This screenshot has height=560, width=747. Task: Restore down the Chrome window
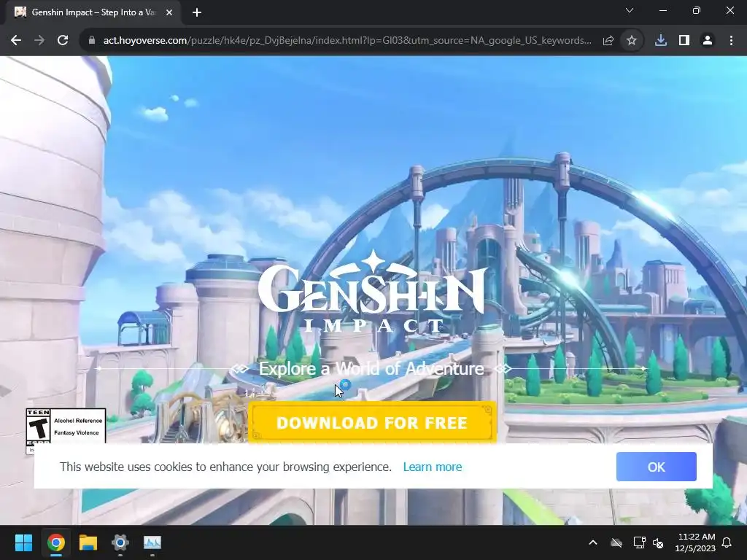tap(697, 10)
